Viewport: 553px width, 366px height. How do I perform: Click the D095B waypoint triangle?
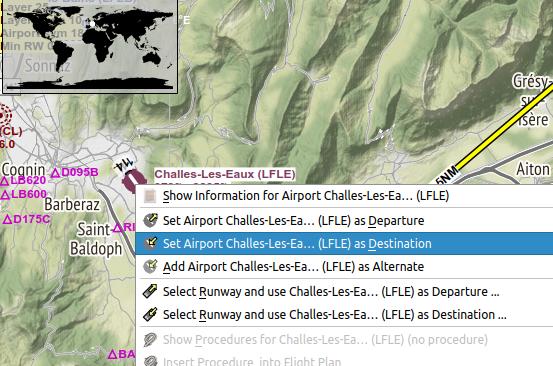point(55,173)
